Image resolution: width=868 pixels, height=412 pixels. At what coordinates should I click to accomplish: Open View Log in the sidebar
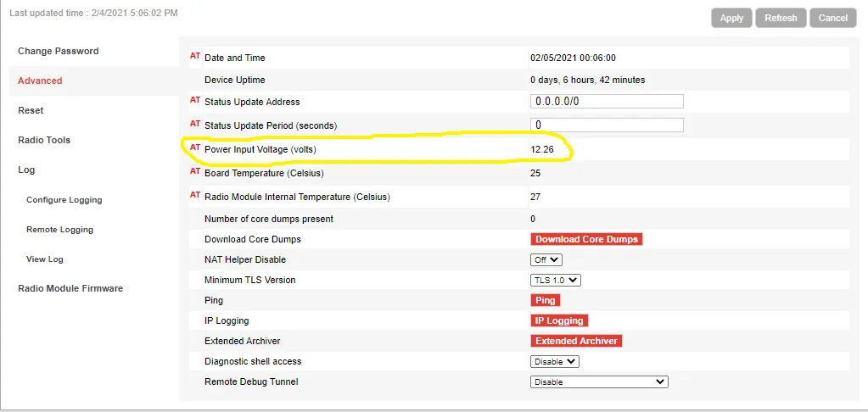pos(45,259)
